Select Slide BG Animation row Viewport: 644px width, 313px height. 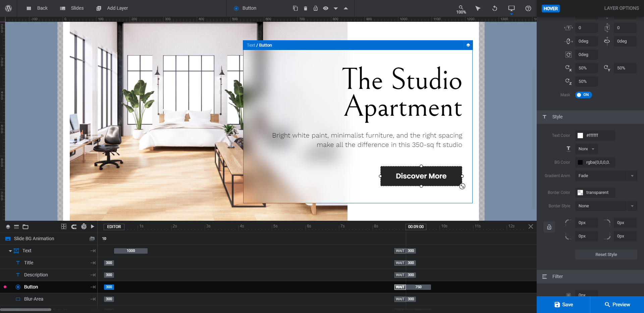pos(49,239)
